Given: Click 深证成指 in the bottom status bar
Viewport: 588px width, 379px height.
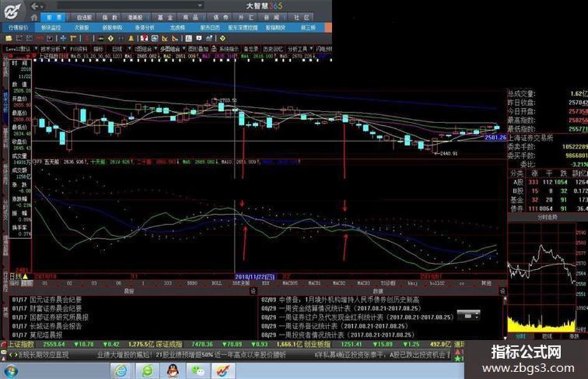Looking at the screenshot, I should pos(169,344).
